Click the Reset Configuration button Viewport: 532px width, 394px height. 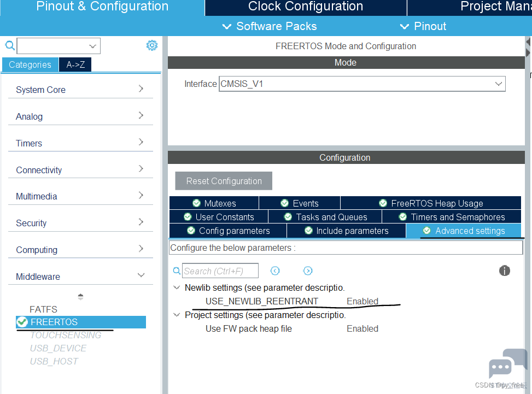(224, 181)
